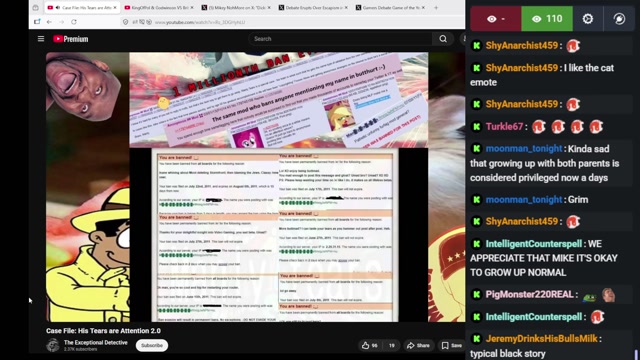Close the 'Debate Erupts Over Escapism' tab
The image size is (640, 360).
346,7
